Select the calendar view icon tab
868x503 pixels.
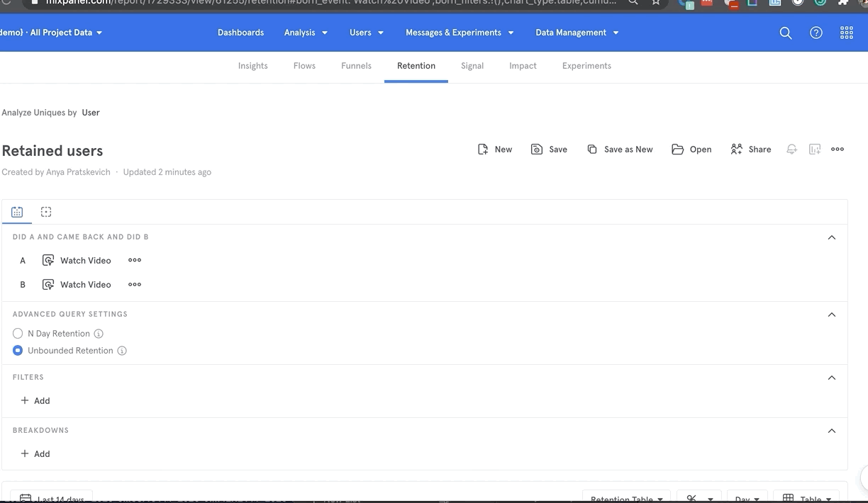(17, 212)
